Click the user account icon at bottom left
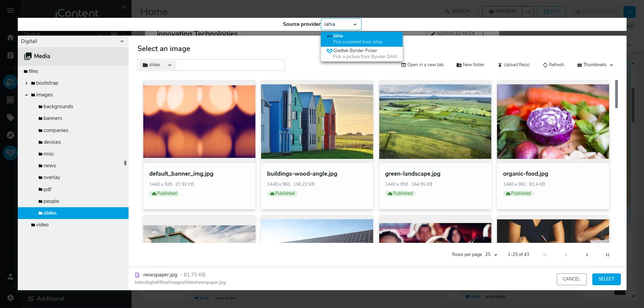Screen dimensions: 644x308 click(10, 276)
